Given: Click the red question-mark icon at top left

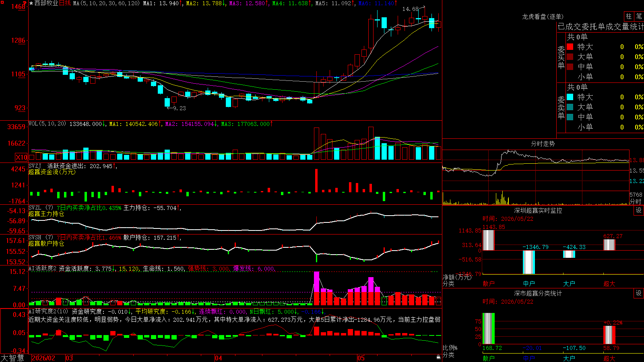Looking at the screenshot, I should coord(25,4).
